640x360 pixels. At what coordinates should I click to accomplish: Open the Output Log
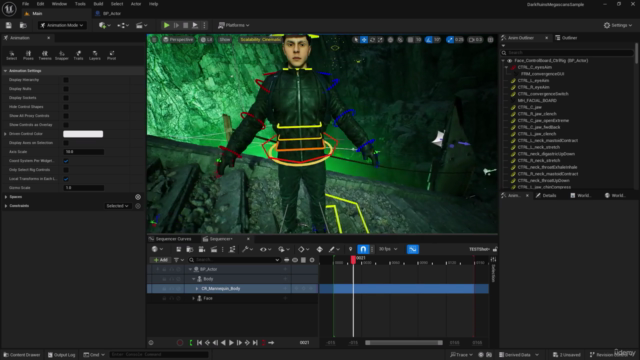coord(62,355)
